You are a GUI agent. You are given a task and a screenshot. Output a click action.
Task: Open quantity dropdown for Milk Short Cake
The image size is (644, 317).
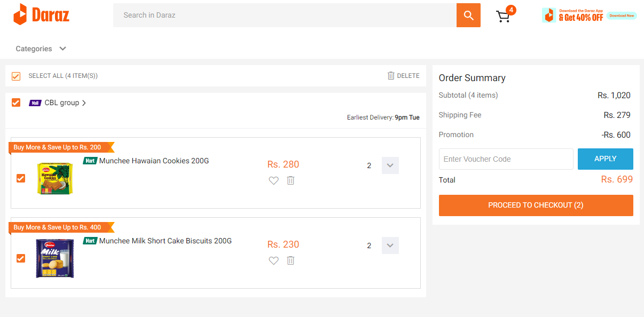pyautogui.click(x=390, y=245)
